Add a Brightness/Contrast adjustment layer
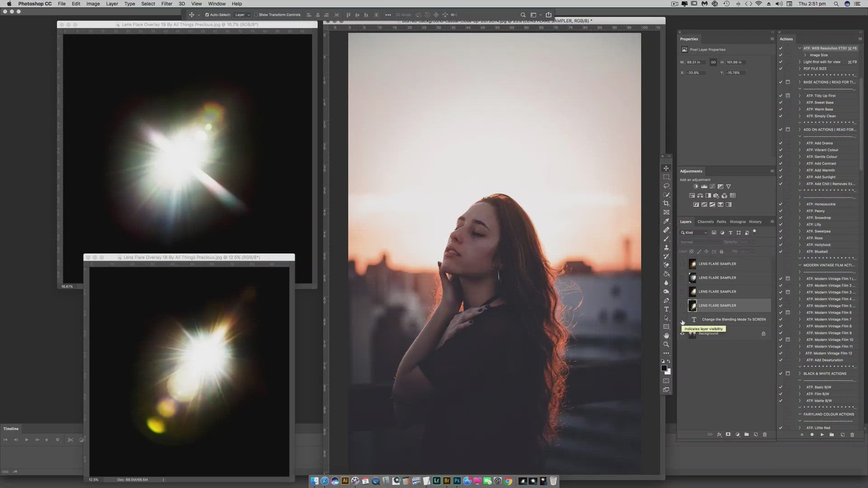The width and height of the screenshot is (868, 488). [x=696, y=186]
